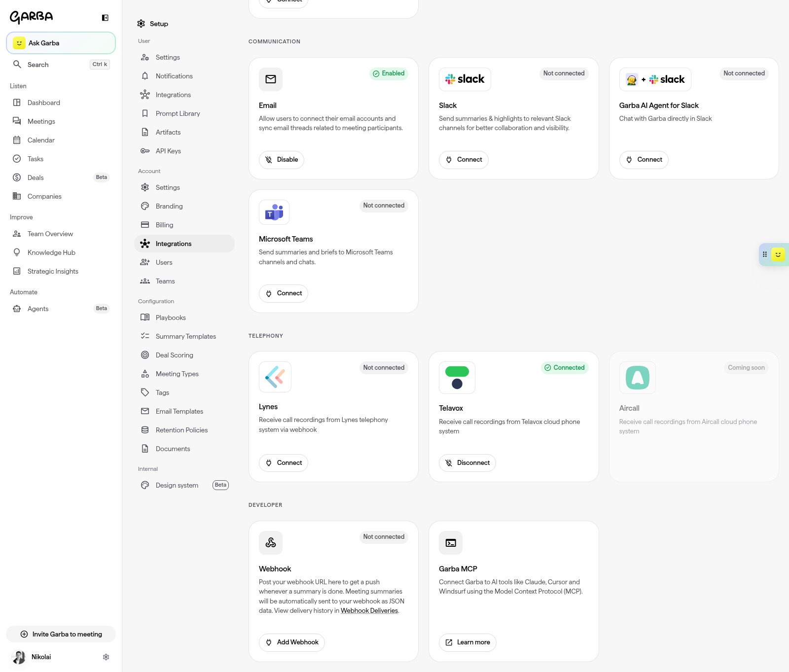The image size is (789, 672).
Task: Open the Search field
Action: (61, 65)
